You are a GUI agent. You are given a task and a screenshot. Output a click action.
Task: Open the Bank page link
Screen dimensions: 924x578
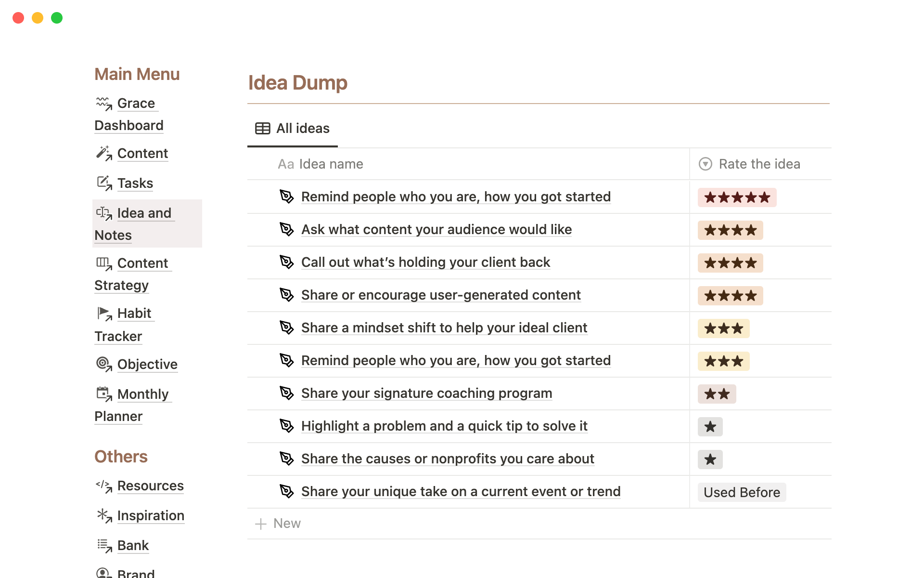[x=133, y=545]
